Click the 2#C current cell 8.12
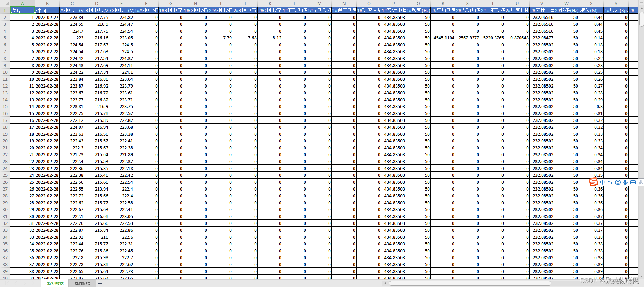 click(x=270, y=38)
